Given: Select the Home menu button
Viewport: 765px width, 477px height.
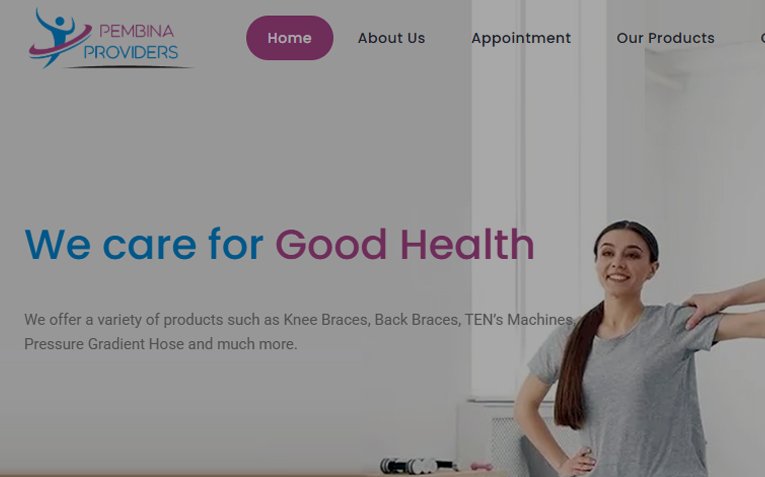Looking at the screenshot, I should (x=289, y=38).
